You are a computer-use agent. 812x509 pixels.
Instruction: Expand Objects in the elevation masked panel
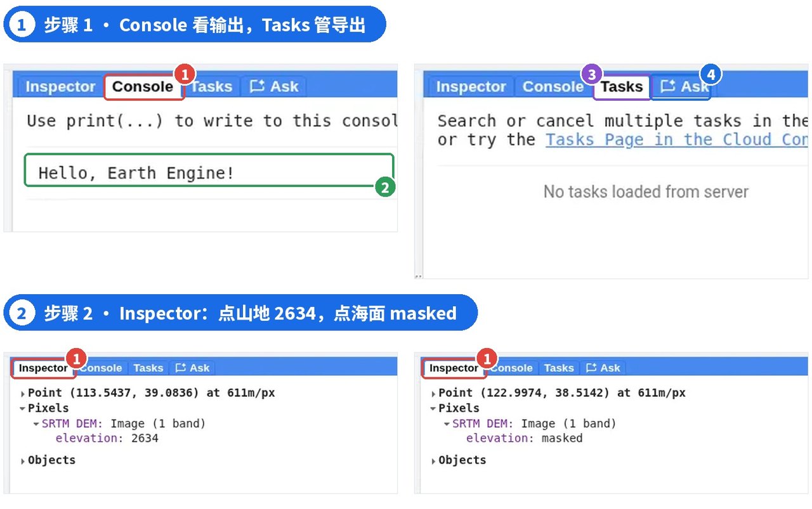(434, 461)
